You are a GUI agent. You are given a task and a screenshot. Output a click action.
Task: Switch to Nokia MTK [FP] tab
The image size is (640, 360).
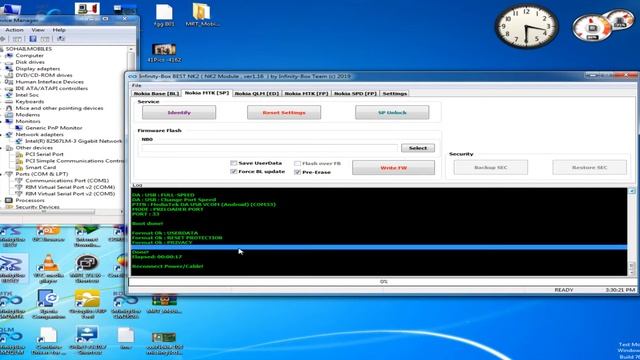click(x=306, y=93)
